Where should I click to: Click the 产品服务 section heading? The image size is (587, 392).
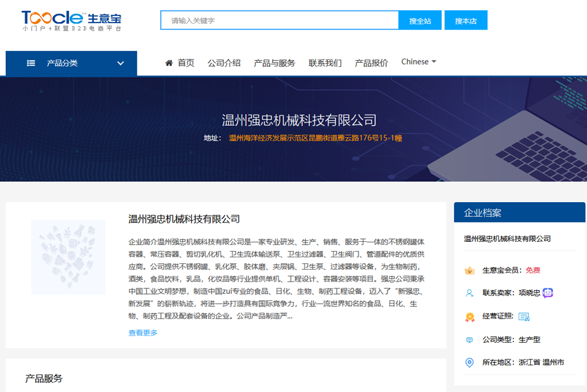[x=44, y=378]
